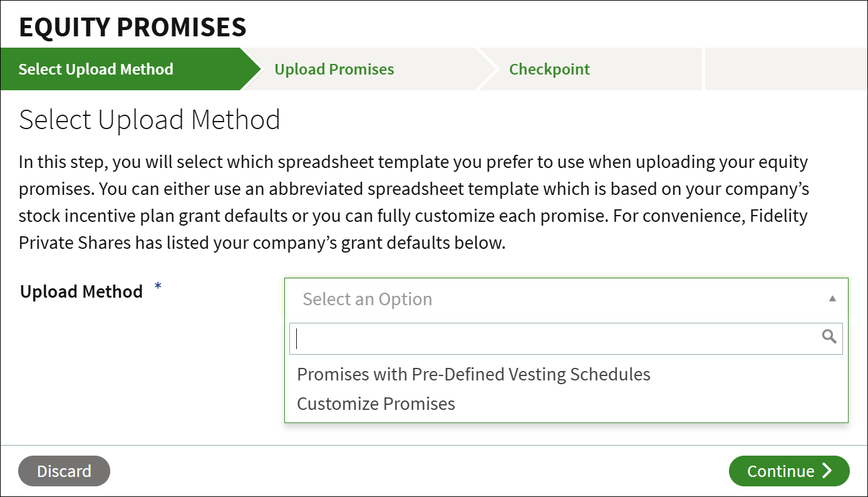Choose the Customize Promises option

click(376, 404)
